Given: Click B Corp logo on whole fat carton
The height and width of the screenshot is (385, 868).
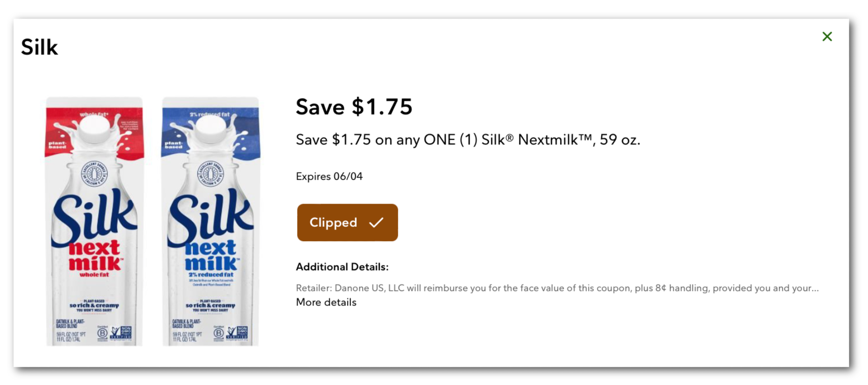Looking at the screenshot, I should (102, 333).
